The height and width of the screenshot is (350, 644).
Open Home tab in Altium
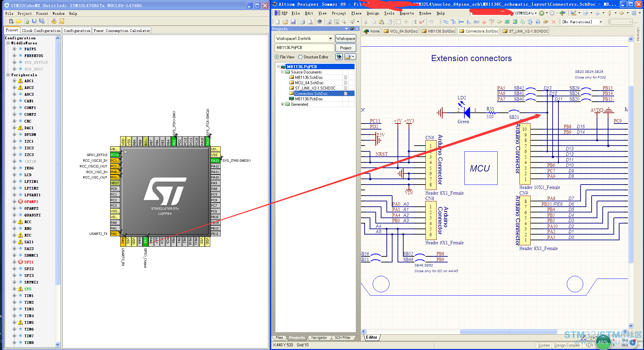click(371, 31)
